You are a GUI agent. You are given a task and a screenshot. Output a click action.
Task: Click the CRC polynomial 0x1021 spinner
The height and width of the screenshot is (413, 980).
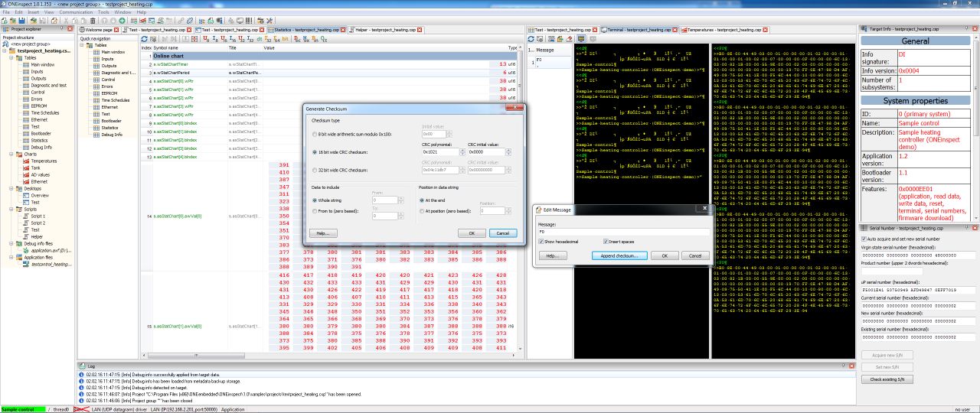pyautogui.click(x=462, y=152)
